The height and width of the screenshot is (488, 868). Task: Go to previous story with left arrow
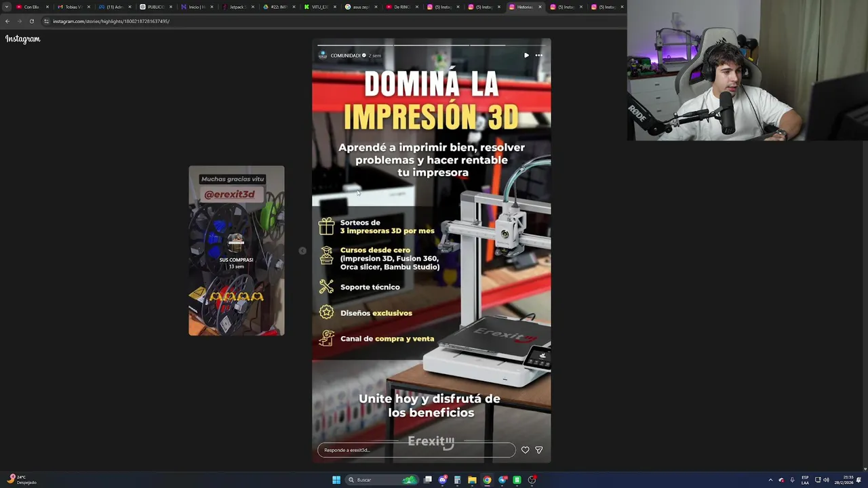click(302, 251)
